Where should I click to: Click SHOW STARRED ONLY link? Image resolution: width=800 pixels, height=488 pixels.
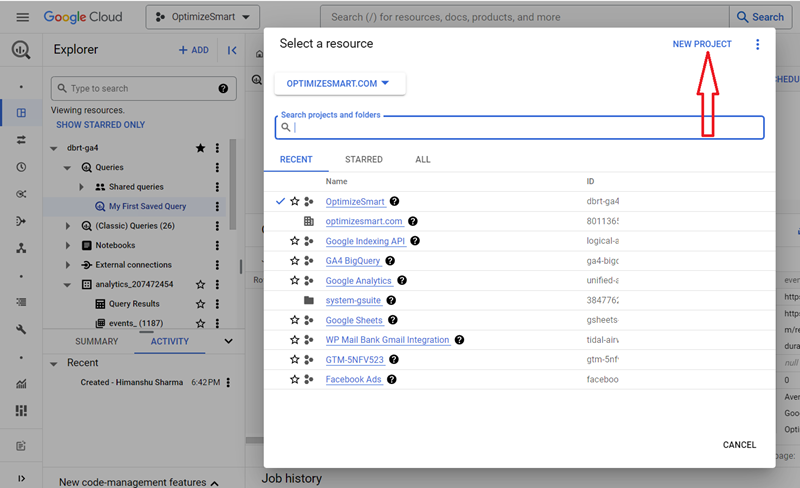coord(101,125)
